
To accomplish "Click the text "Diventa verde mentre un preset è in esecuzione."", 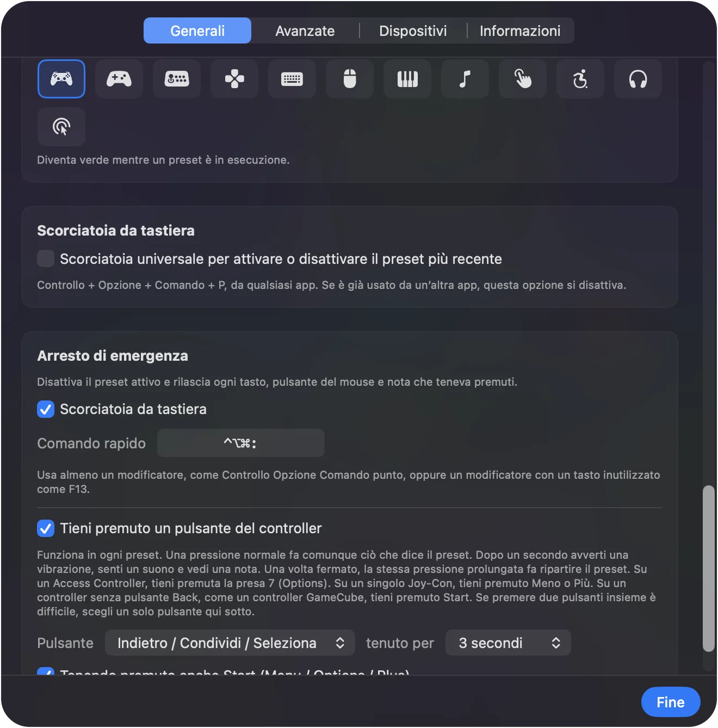I will (x=163, y=160).
